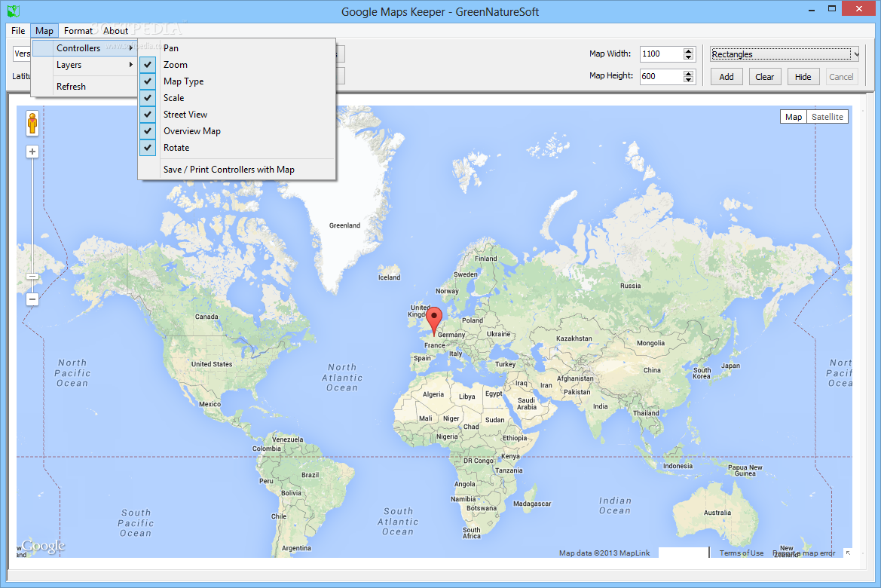Open the About menu

coord(116,30)
